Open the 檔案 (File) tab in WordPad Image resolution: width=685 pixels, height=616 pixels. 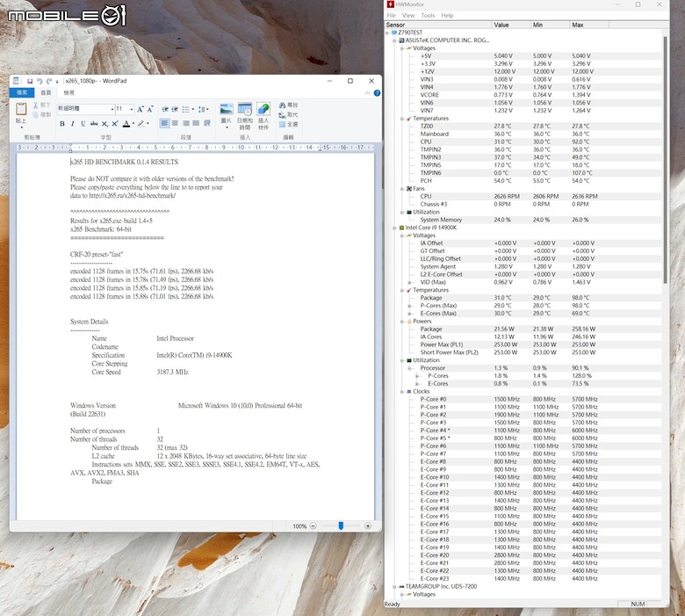click(22, 92)
